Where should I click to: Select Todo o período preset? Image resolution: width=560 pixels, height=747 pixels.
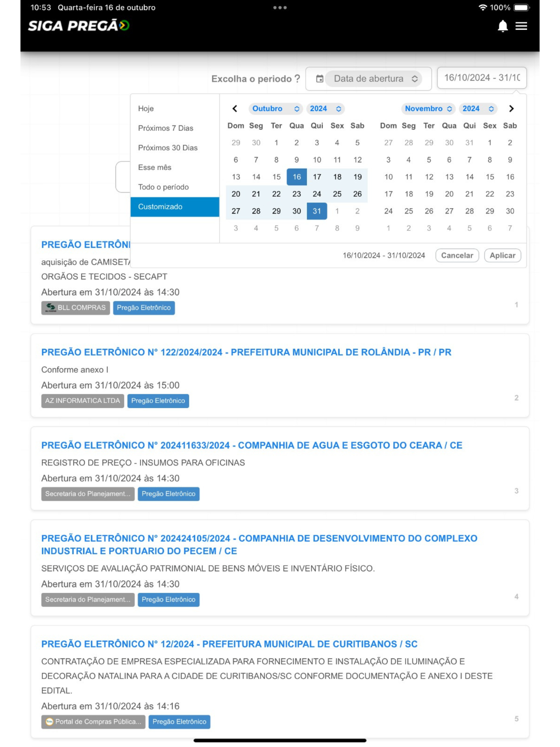coord(175,187)
